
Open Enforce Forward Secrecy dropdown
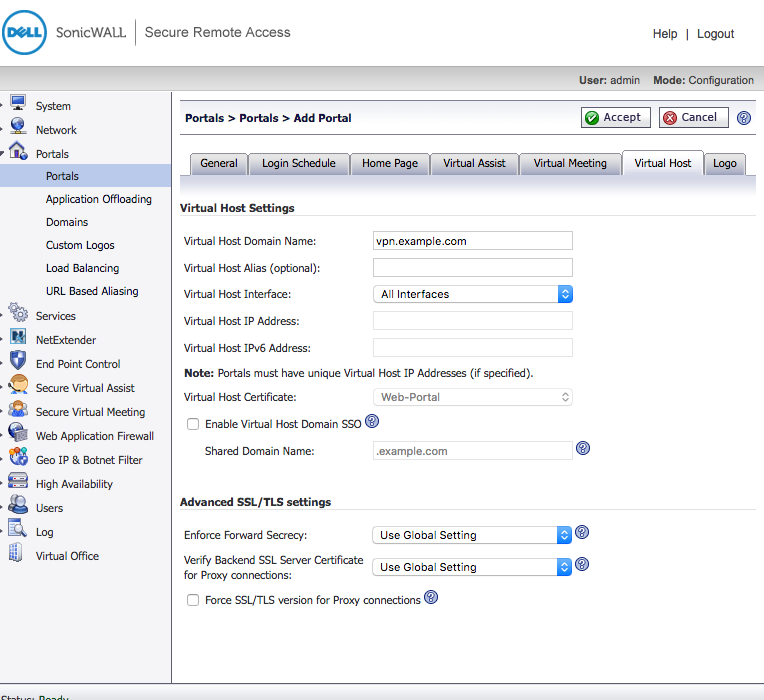tap(472, 535)
